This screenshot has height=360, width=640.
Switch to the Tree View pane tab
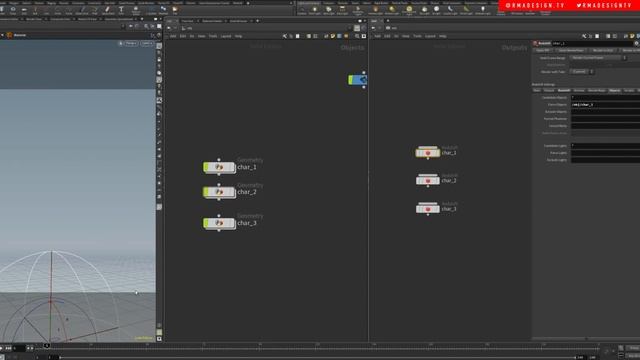click(x=187, y=21)
